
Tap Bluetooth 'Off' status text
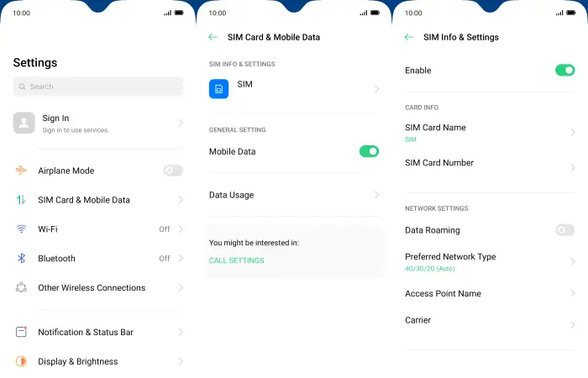pos(165,259)
